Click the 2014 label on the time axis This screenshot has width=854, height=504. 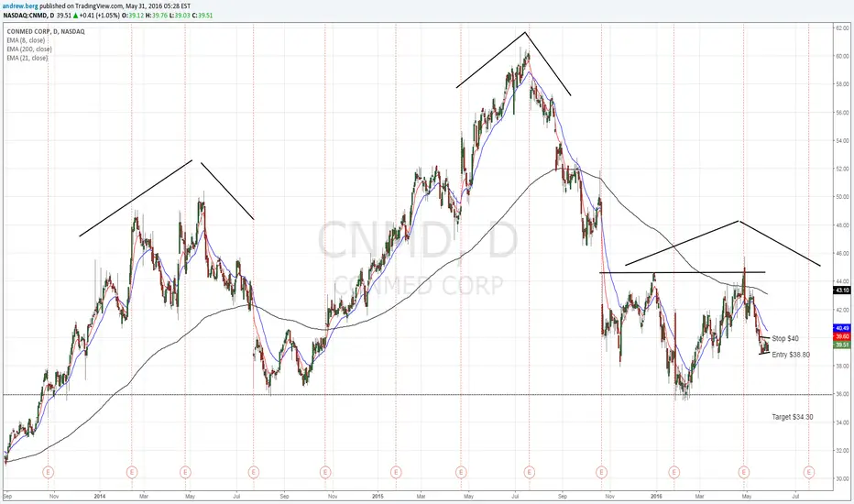pos(100,497)
